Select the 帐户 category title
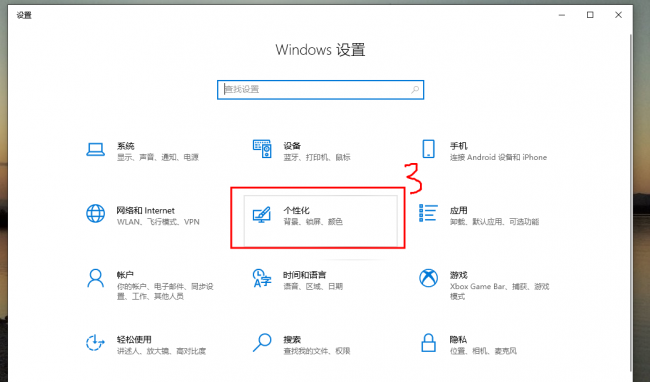Screen dimensions: 650x382 point(125,275)
